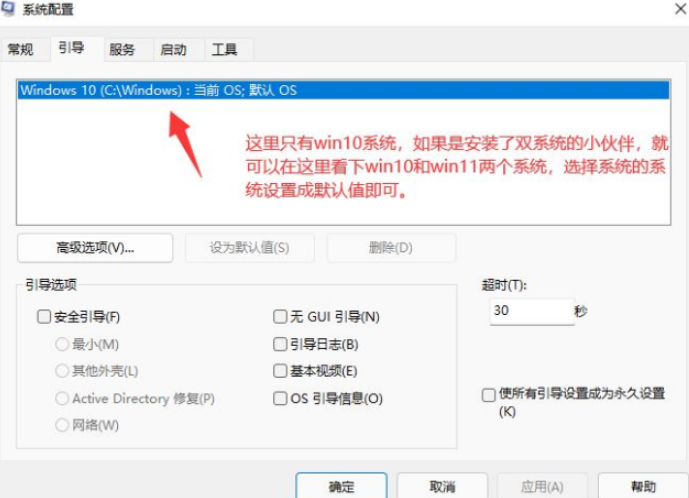Image resolution: width=689 pixels, height=498 pixels.
Task: Enable 引导日志(B) checkbox
Action: click(x=281, y=344)
